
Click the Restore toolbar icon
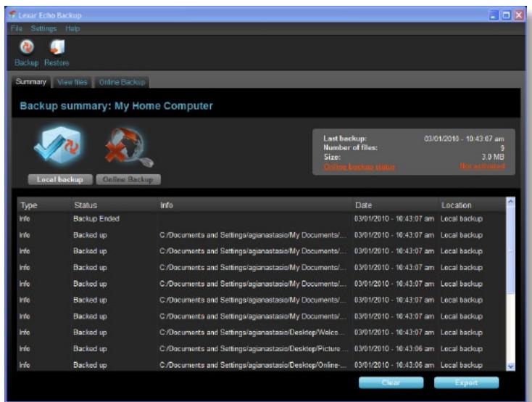click(x=57, y=47)
